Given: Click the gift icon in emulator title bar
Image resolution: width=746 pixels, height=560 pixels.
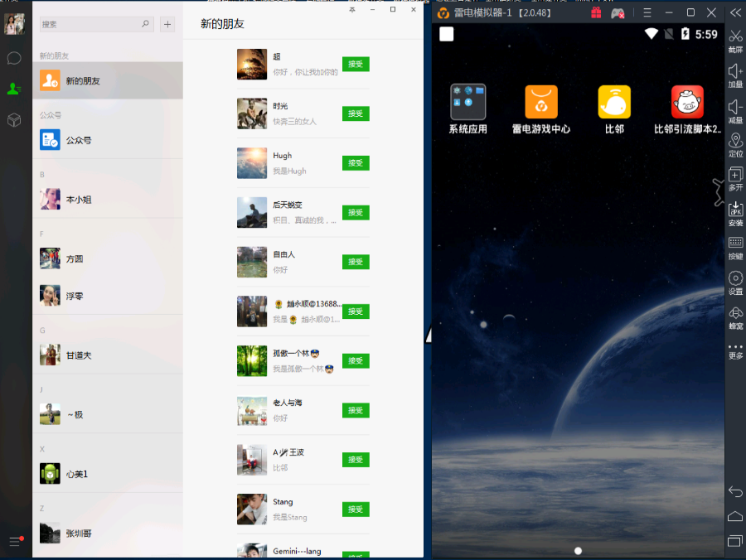Looking at the screenshot, I should click(x=596, y=12).
